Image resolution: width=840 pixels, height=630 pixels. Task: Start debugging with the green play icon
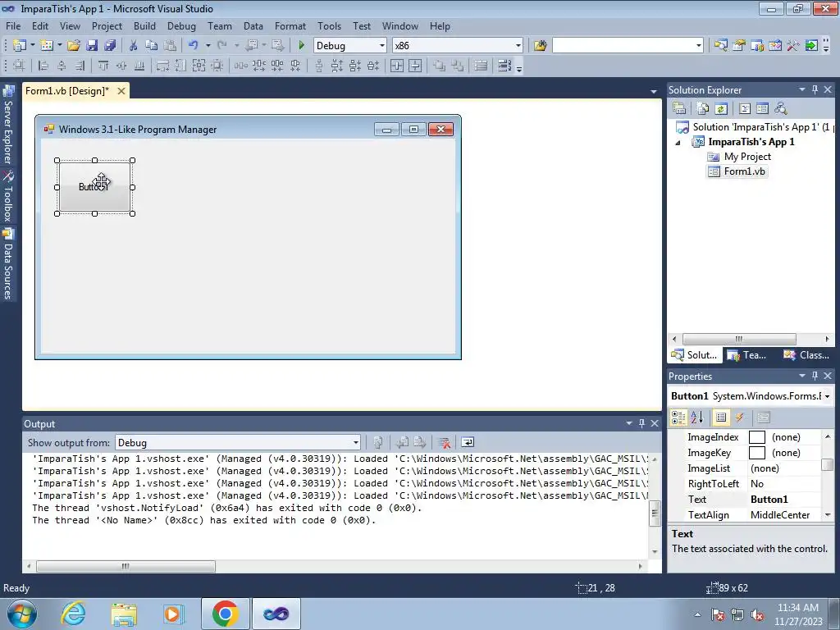[x=301, y=46]
